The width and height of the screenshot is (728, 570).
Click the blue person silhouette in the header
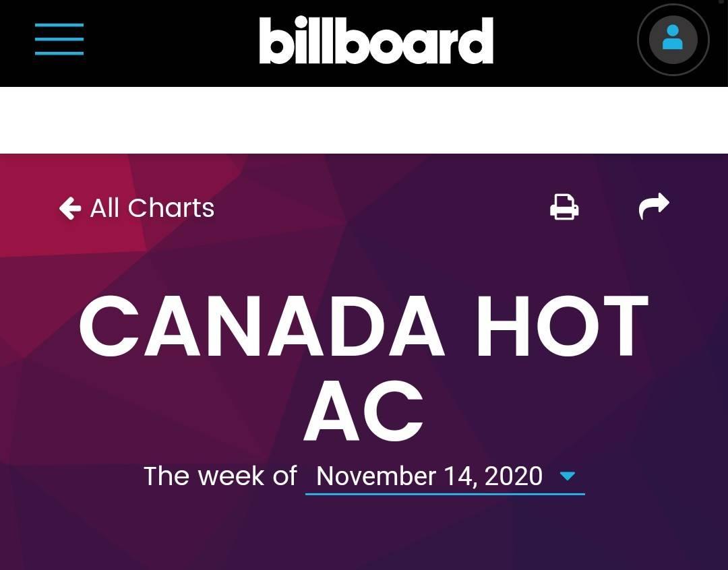(672, 38)
